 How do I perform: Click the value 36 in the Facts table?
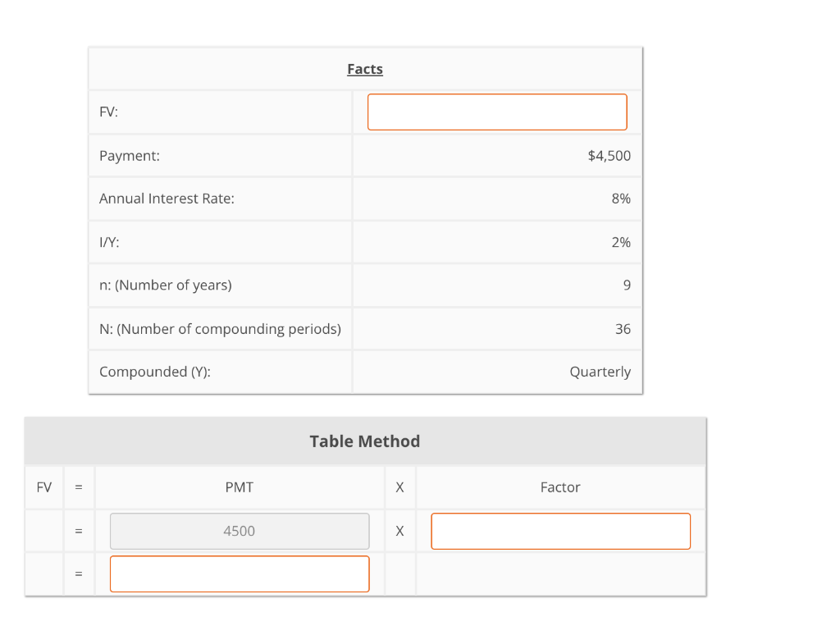coord(623,328)
